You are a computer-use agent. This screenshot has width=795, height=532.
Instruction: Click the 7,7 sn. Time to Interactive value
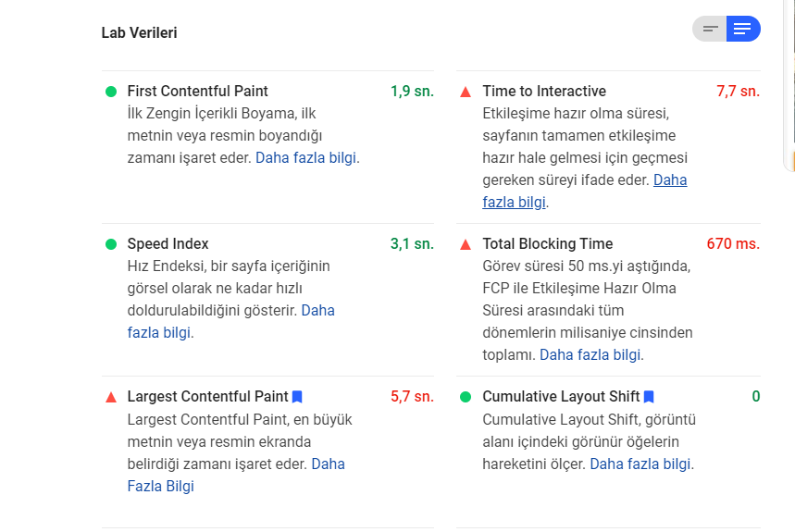pos(739,92)
